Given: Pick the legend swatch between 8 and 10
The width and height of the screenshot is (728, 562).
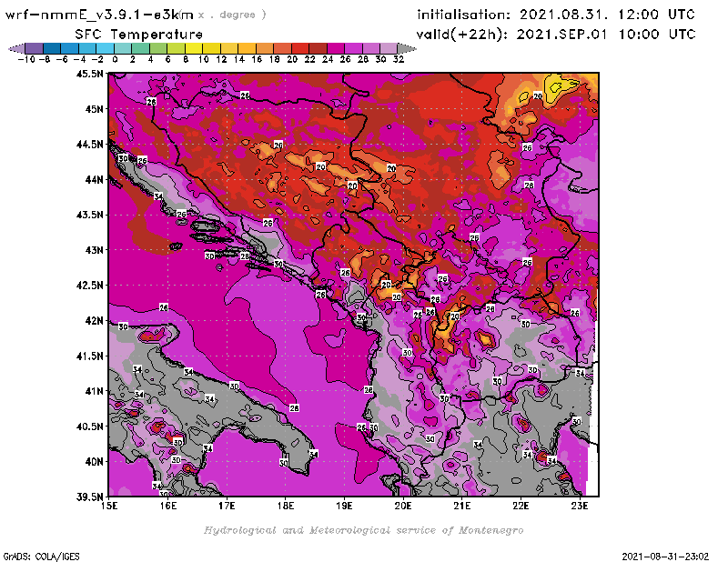Looking at the screenshot, I should click(x=194, y=48).
